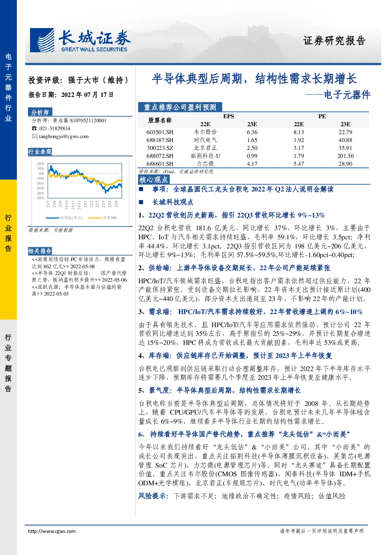Click stock code 300223.SZ

pyautogui.click(x=160, y=148)
